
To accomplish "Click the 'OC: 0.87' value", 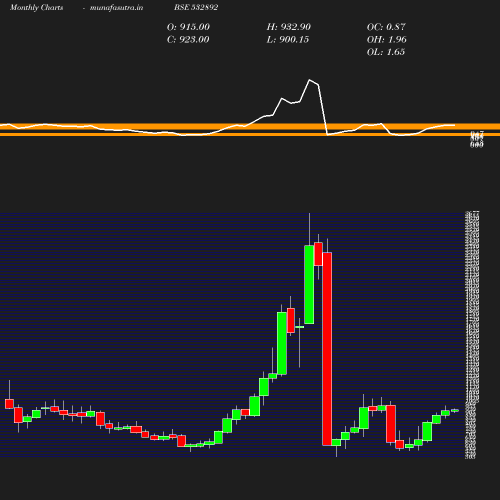I will pyautogui.click(x=386, y=27).
